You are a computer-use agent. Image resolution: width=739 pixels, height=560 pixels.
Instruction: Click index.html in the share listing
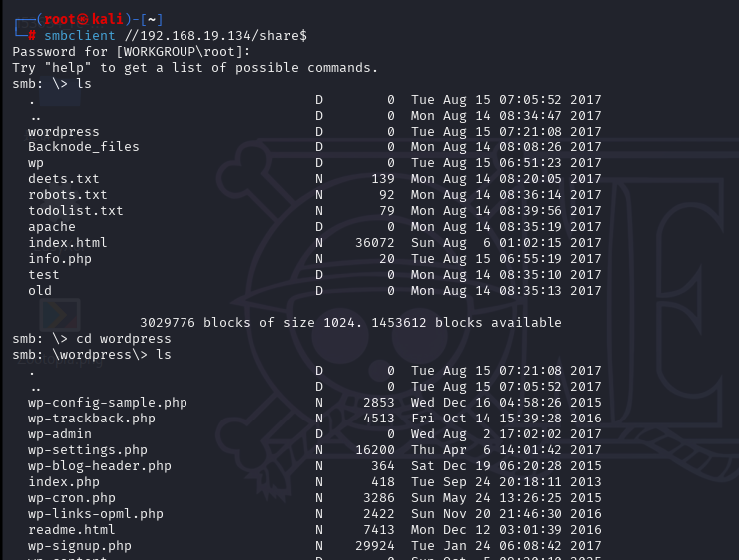pyautogui.click(x=67, y=242)
